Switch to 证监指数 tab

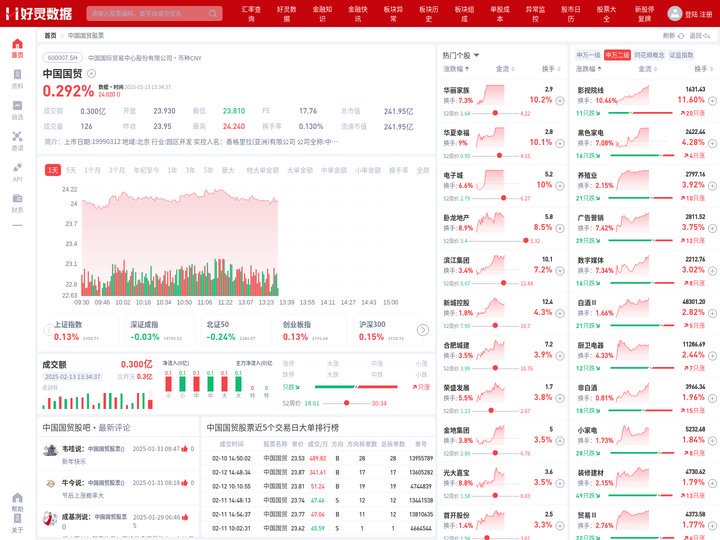tap(681, 55)
